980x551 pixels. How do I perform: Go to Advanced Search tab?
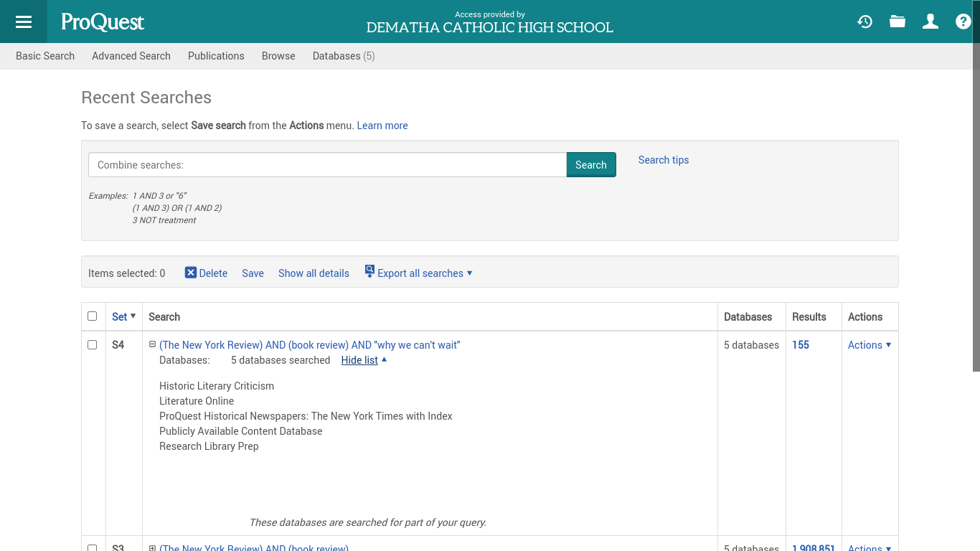click(131, 56)
